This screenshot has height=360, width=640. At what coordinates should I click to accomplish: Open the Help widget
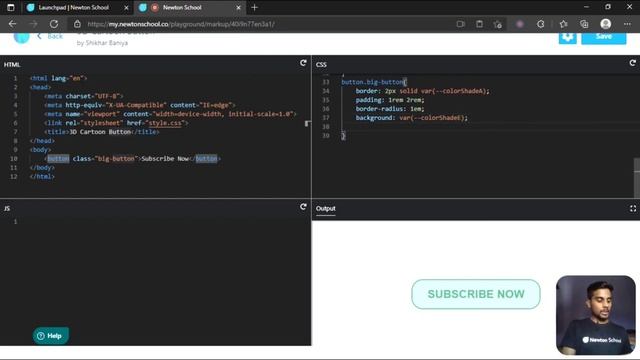51,336
